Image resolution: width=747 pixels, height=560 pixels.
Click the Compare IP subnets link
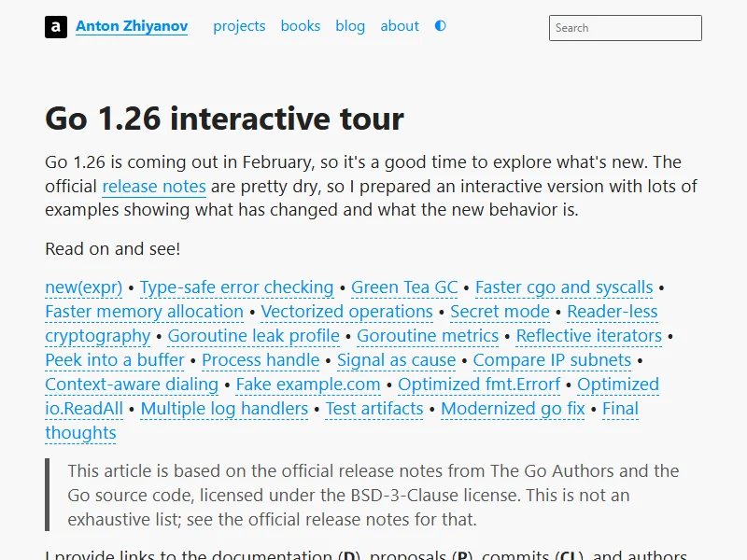click(x=552, y=360)
